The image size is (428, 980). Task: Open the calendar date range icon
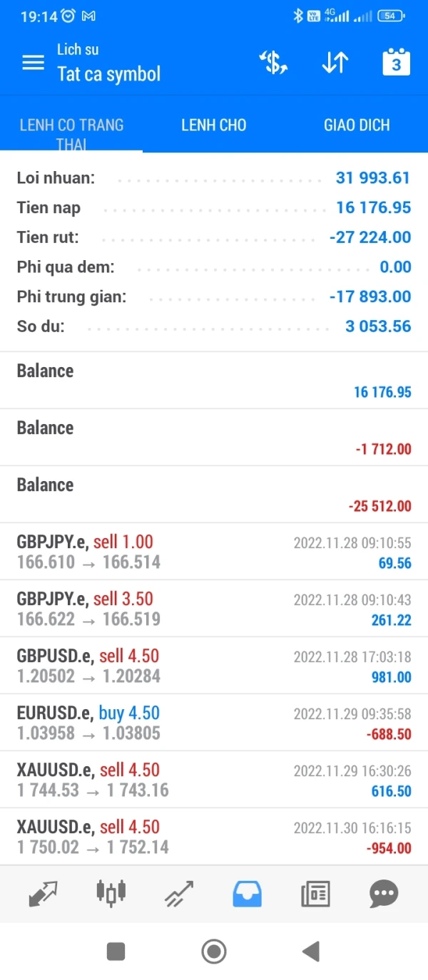(396, 63)
